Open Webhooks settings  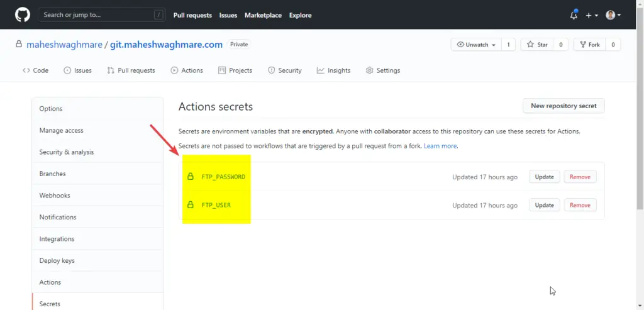coord(97,196)
